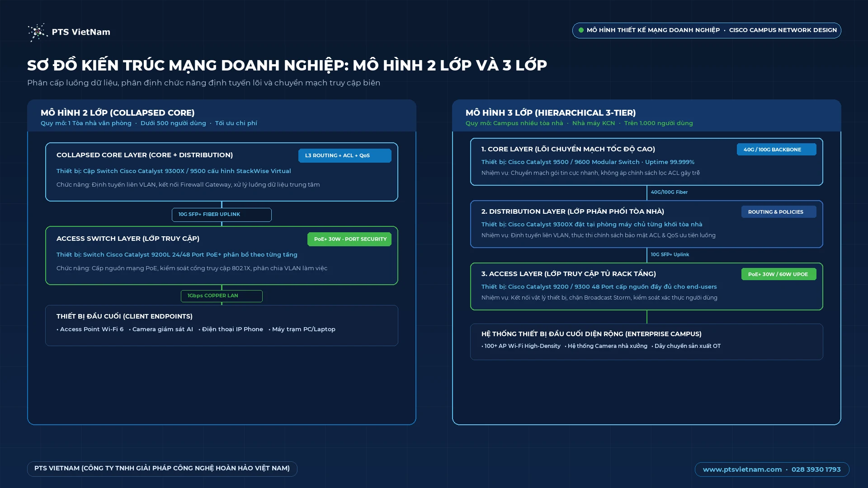The image size is (868, 488).
Task: Click the 100+ AP Wi-Fi High-Density item
Action: coord(521,346)
